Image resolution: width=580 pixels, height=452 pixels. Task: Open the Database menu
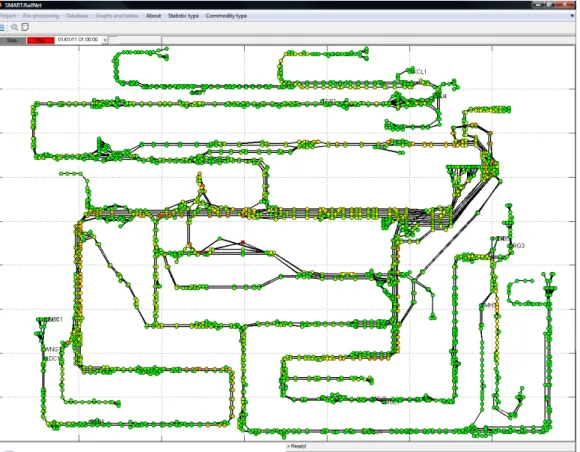[77, 16]
